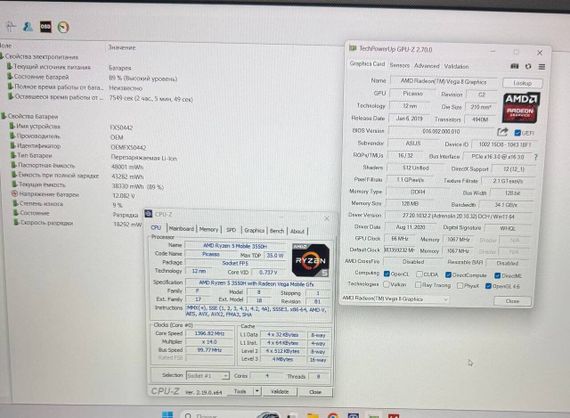The image size is (570, 418).
Task: Toggle the DirectML checkbox
Action: click(x=498, y=276)
